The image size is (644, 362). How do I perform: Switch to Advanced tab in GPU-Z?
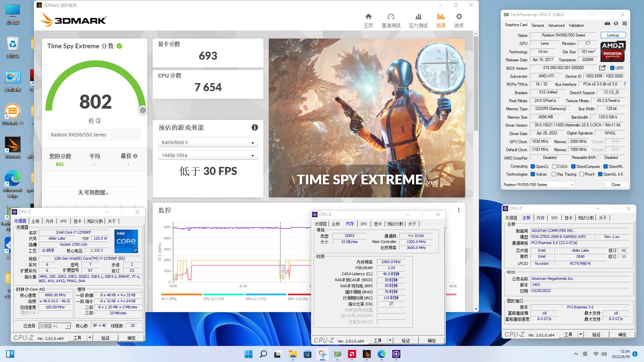coord(556,25)
